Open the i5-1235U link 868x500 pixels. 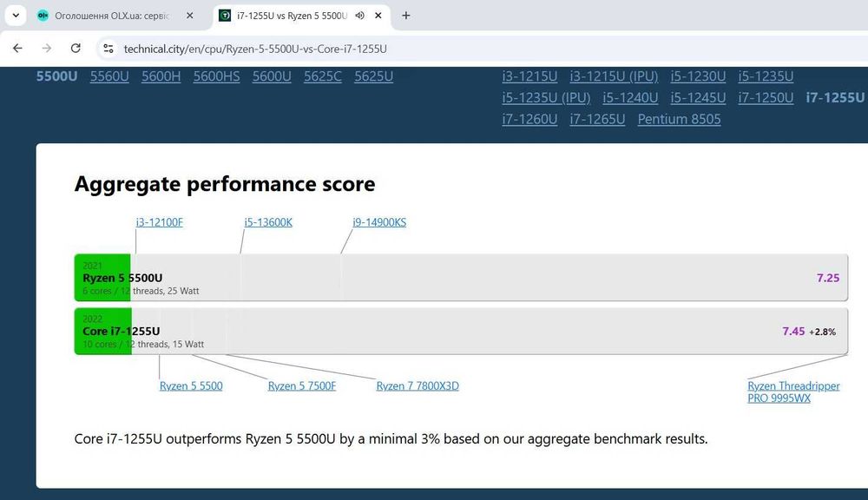pos(766,76)
